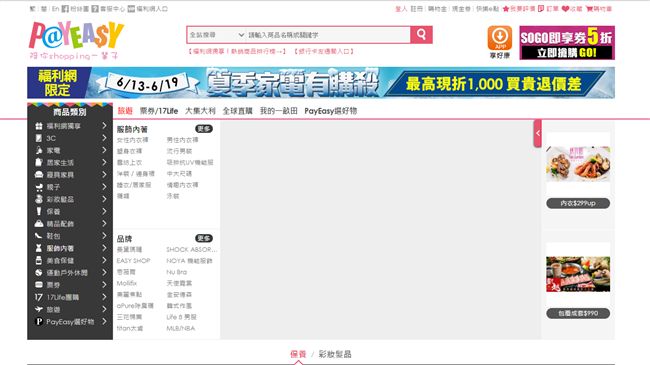
Task: Switch to the 票券/17Life tab
Action: tap(159, 111)
